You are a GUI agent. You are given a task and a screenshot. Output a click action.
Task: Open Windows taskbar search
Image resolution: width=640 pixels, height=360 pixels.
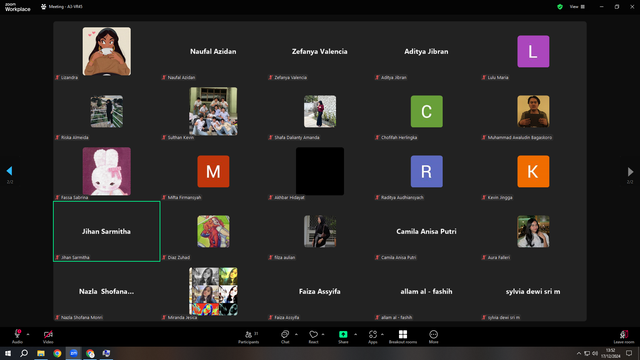[24, 353]
